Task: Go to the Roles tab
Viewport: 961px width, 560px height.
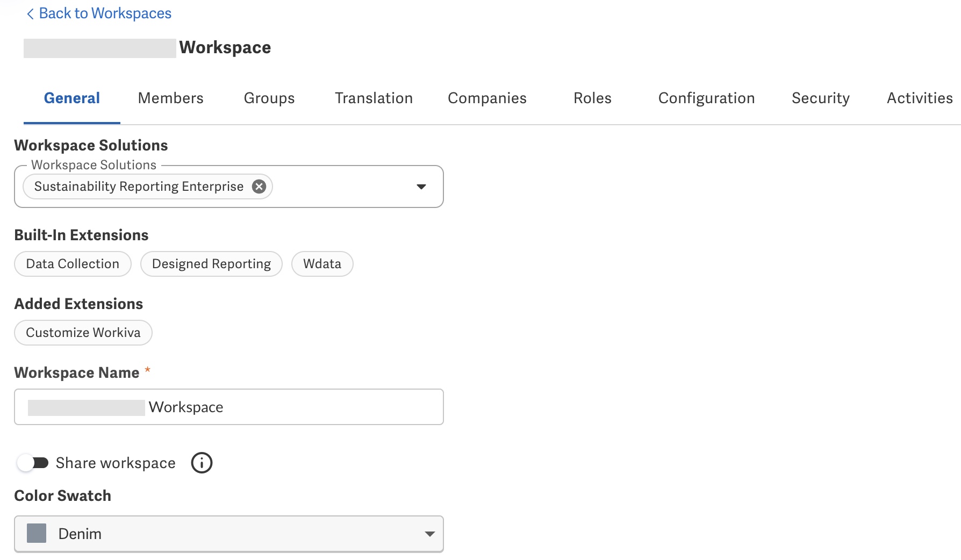Action: click(x=592, y=98)
